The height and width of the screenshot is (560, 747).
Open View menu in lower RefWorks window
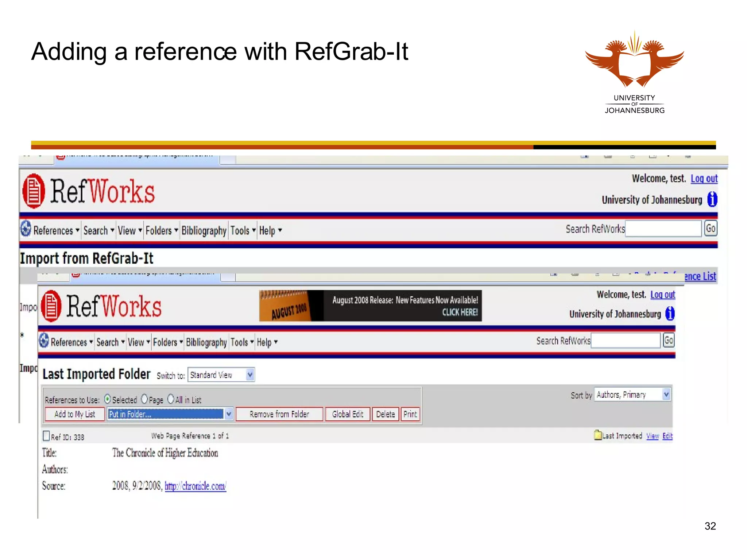139,342
